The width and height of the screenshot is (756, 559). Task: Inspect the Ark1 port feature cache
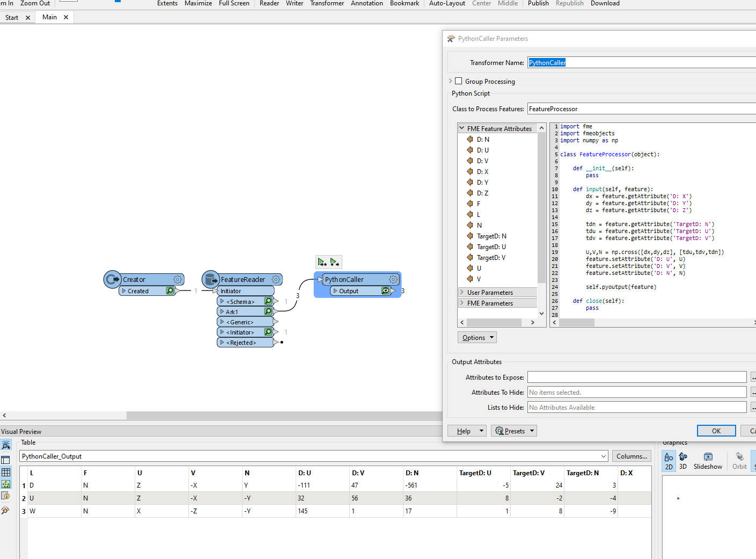click(x=268, y=311)
